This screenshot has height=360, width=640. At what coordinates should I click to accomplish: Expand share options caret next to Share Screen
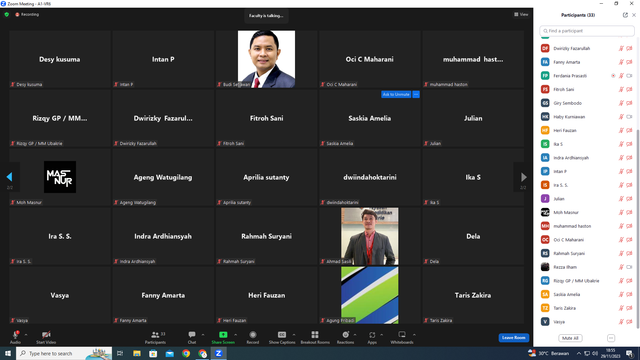point(236,335)
